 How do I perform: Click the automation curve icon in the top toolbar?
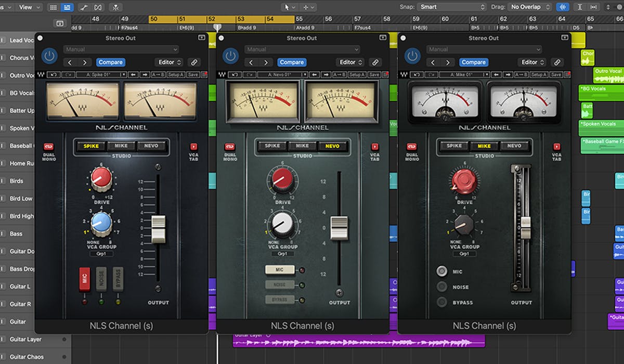[83, 7]
